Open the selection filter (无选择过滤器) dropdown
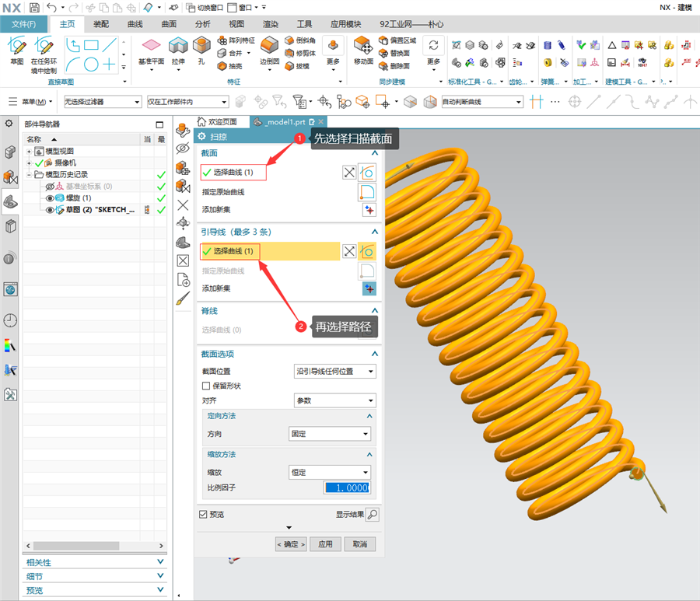The width and height of the screenshot is (700, 601). point(103,102)
